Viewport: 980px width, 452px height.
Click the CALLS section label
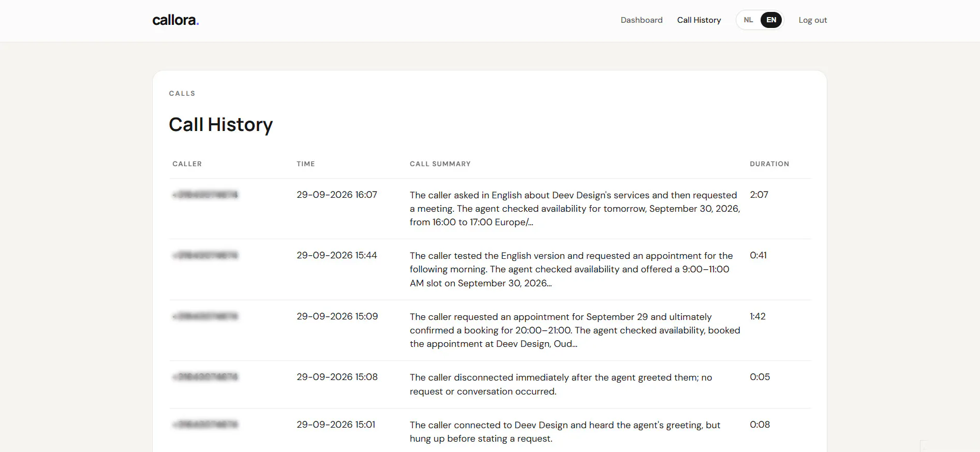tap(182, 93)
